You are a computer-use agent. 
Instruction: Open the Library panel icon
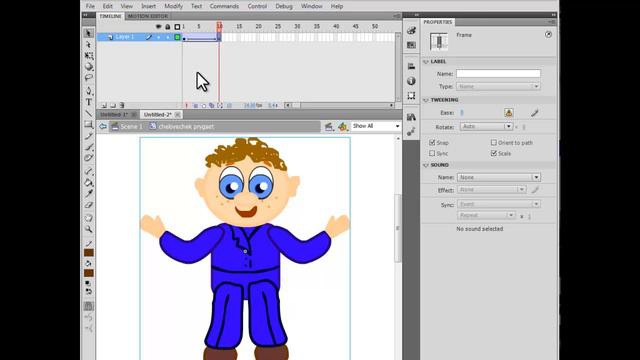point(411,117)
